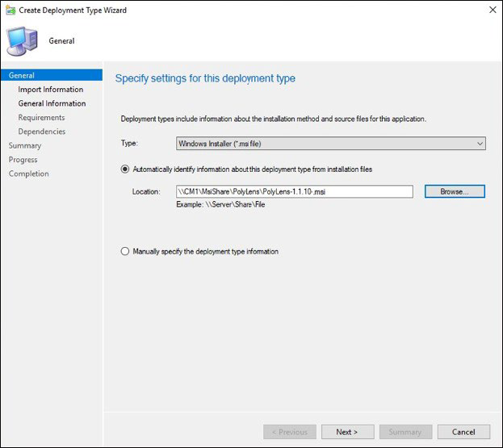Click the wizard icon in the title bar
This screenshot has height=448, width=503.
(10, 10)
